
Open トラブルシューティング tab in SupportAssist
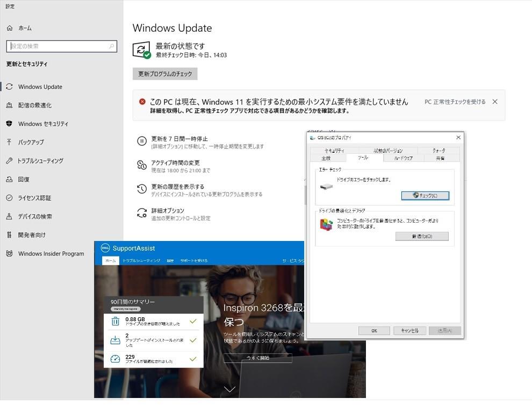pyautogui.click(x=141, y=260)
